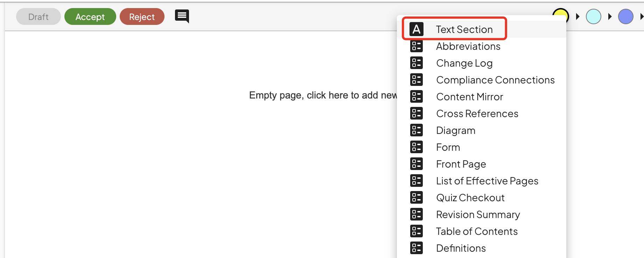Viewport: 644px width, 258px height.
Task: Click the empty page prompt to add content
Action: point(322,95)
